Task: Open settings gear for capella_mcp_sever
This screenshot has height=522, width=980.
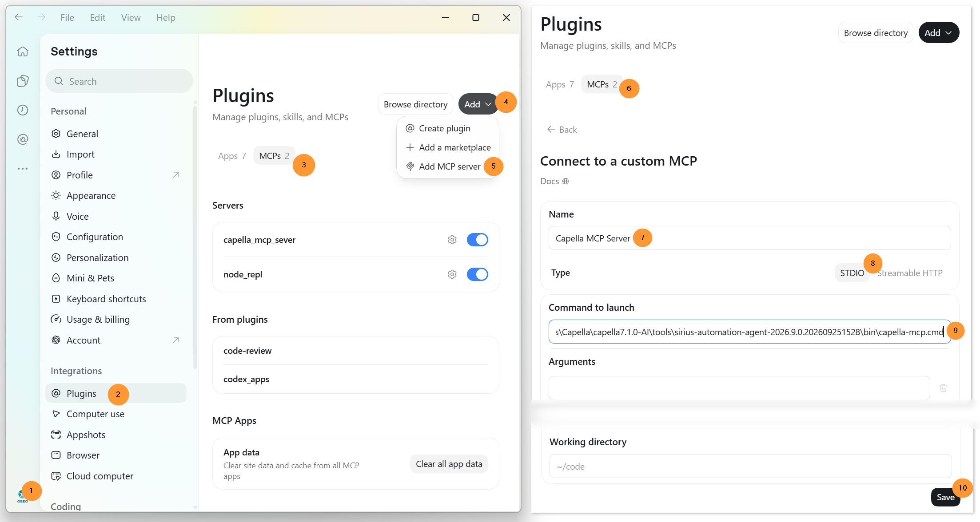Action: point(452,240)
